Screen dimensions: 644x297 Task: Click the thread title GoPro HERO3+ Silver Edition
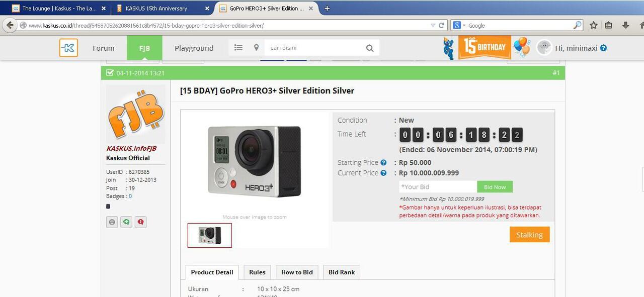pyautogui.click(x=267, y=91)
